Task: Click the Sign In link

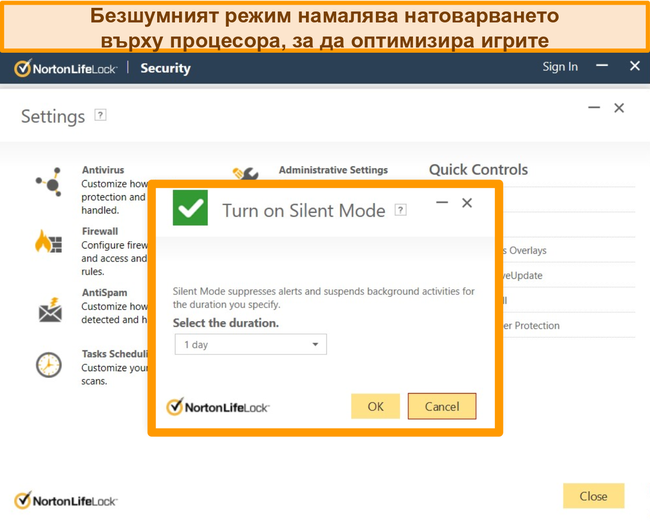Action: point(560,67)
